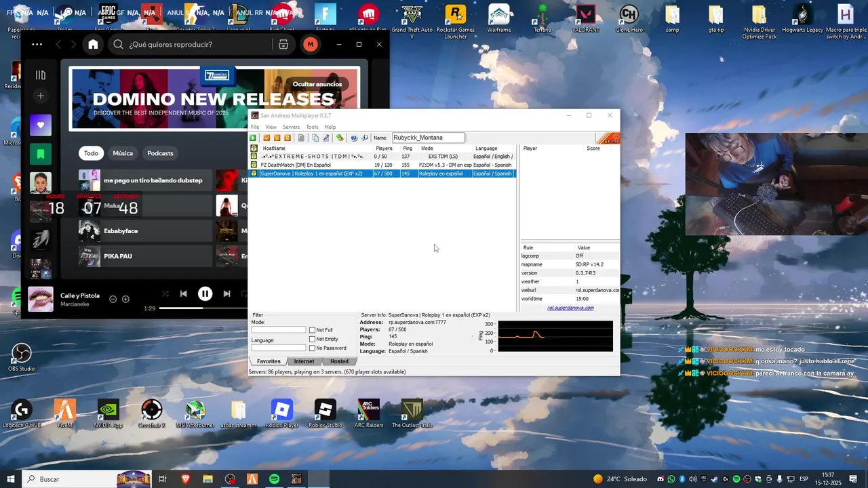Open the green bookmark tile in Spotify sidebar
This screenshot has height=488, width=868.
[x=41, y=154]
